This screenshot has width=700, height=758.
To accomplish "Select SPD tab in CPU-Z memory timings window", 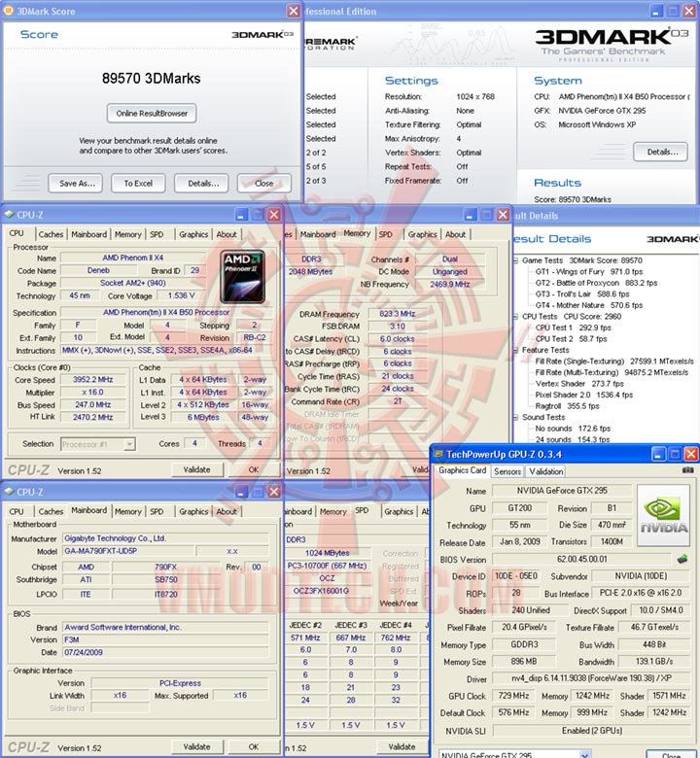I will coord(386,234).
